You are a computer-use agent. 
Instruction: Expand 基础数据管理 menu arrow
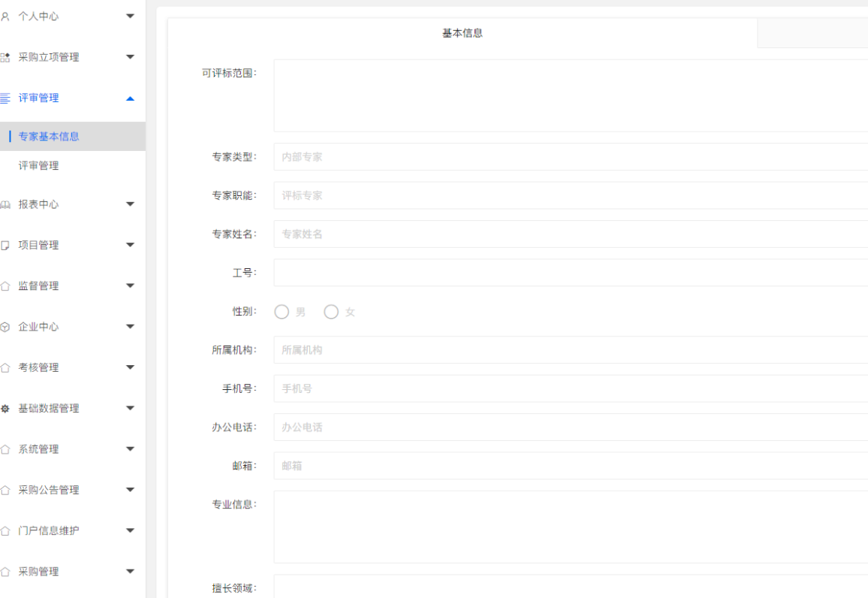click(130, 408)
